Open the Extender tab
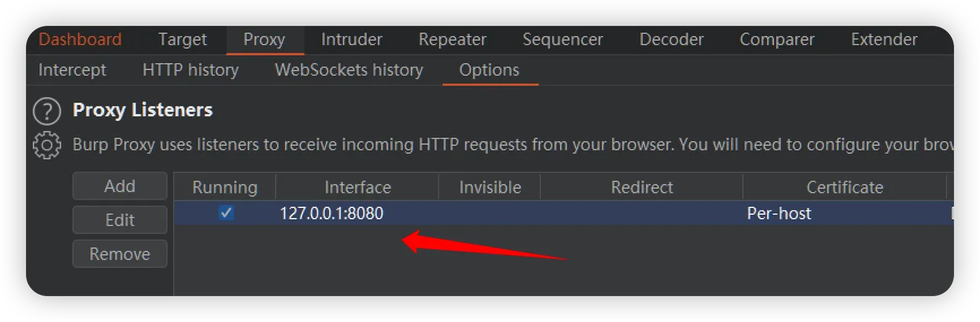The image size is (980, 322). [884, 40]
